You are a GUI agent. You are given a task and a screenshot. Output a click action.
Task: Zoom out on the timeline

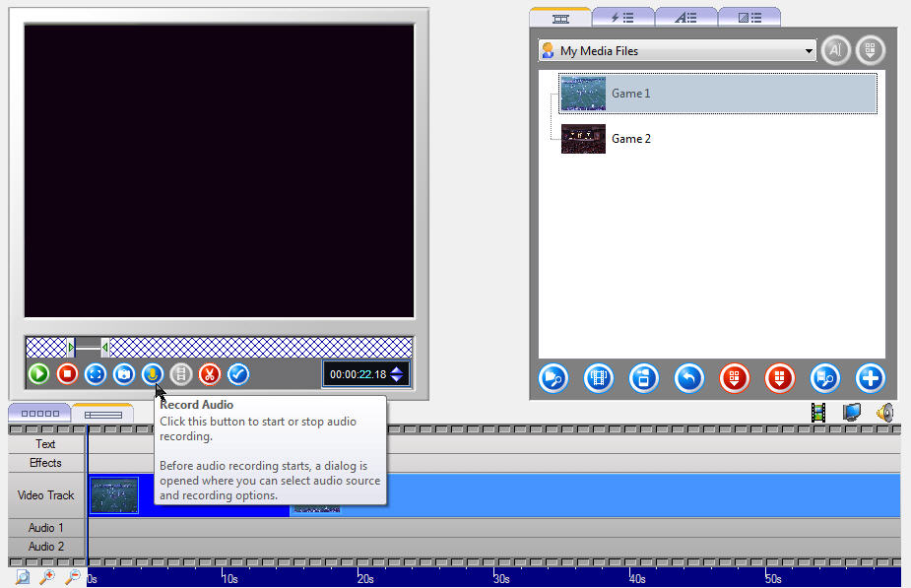pos(73,577)
